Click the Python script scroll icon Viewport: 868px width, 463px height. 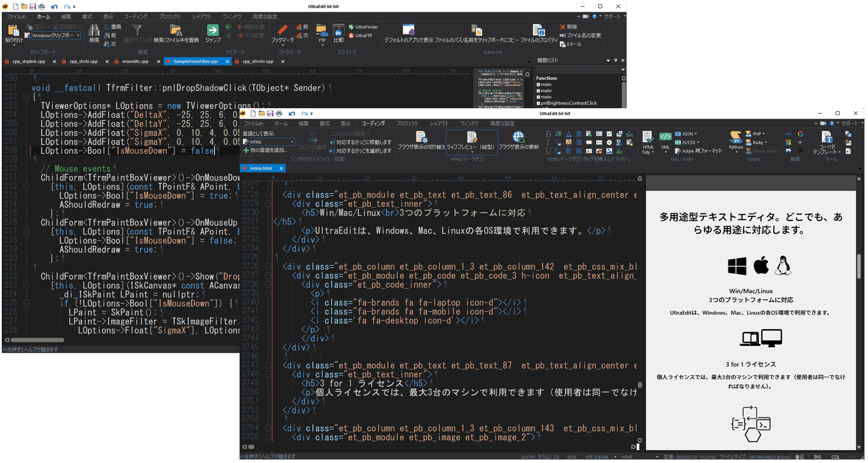(736, 137)
